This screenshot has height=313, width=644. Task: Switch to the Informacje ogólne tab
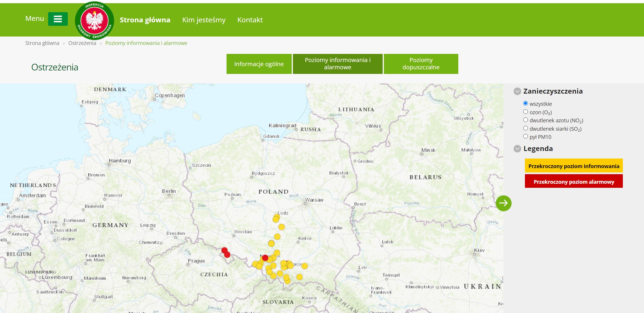tap(259, 64)
